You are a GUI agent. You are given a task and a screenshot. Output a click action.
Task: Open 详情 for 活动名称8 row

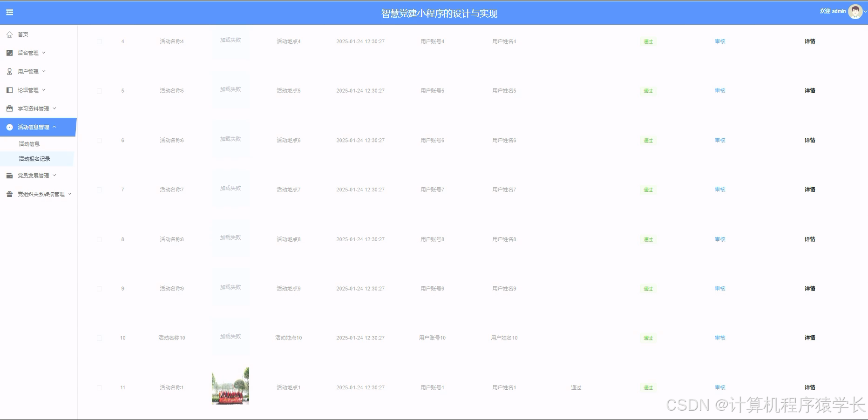point(810,239)
